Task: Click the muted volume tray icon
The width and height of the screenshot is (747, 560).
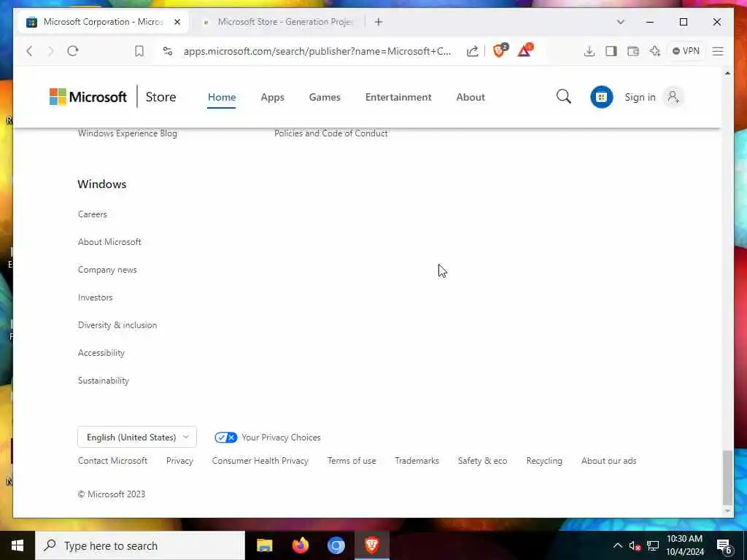Action: [x=635, y=545]
